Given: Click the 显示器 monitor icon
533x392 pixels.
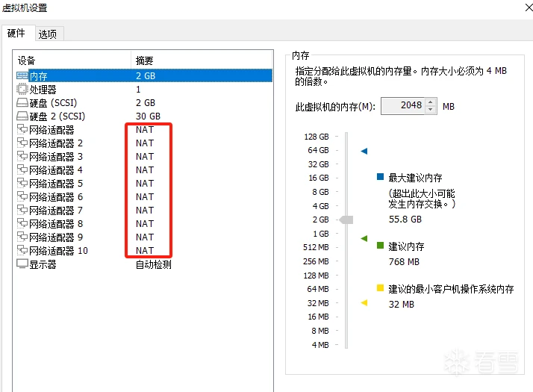Looking at the screenshot, I should [22, 264].
